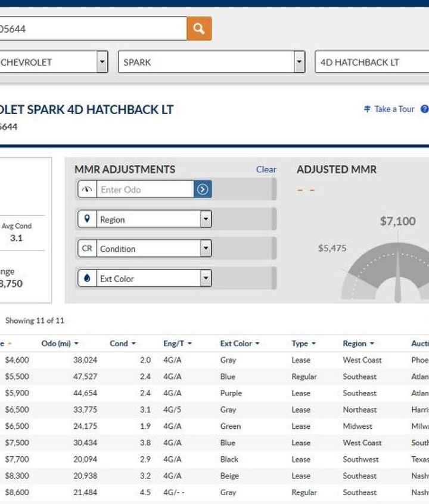This screenshot has width=429, height=504.
Task: Click the orange search magnifier button
Action: pyautogui.click(x=199, y=29)
